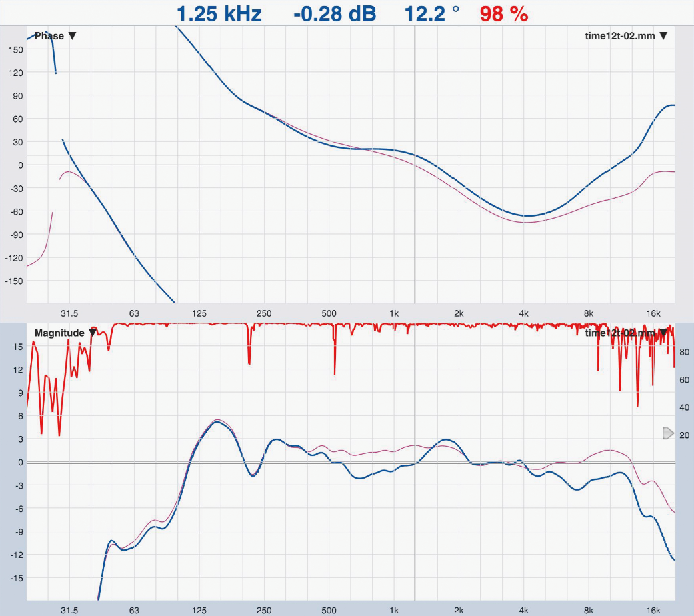Click the 12.2 ° cursor phase readout
This screenshot has height=616, width=694.
point(431,14)
